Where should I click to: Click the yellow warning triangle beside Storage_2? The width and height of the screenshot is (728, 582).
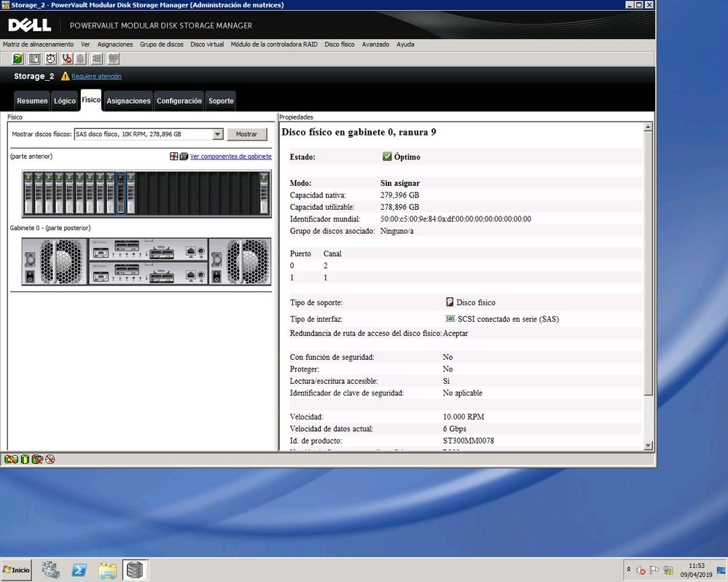click(65, 76)
